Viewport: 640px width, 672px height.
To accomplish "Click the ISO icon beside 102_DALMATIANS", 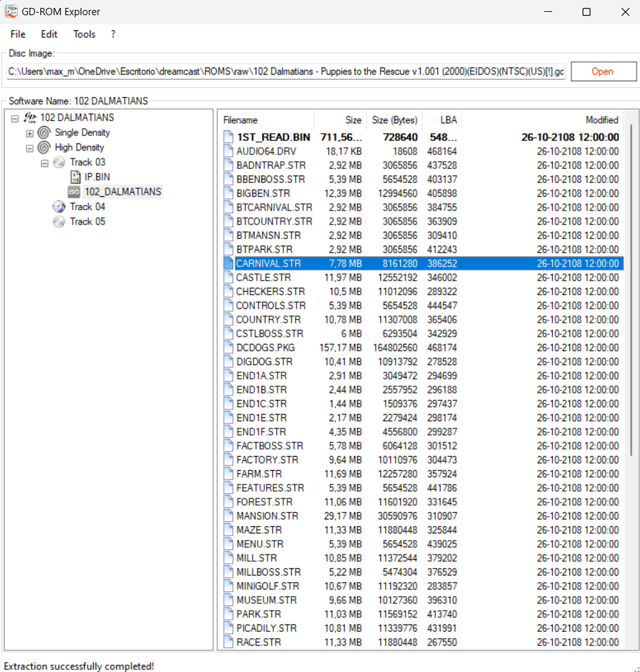I will pos(74,192).
